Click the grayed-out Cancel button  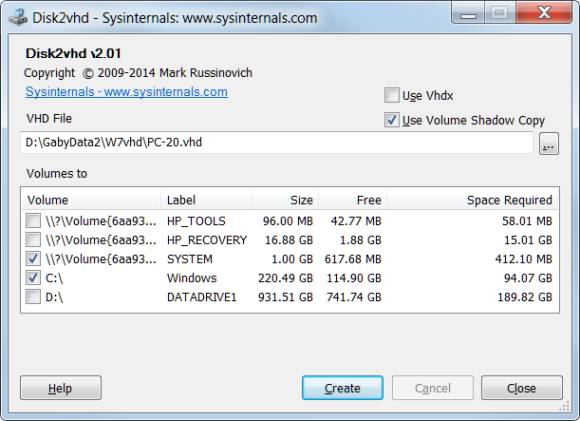click(433, 388)
